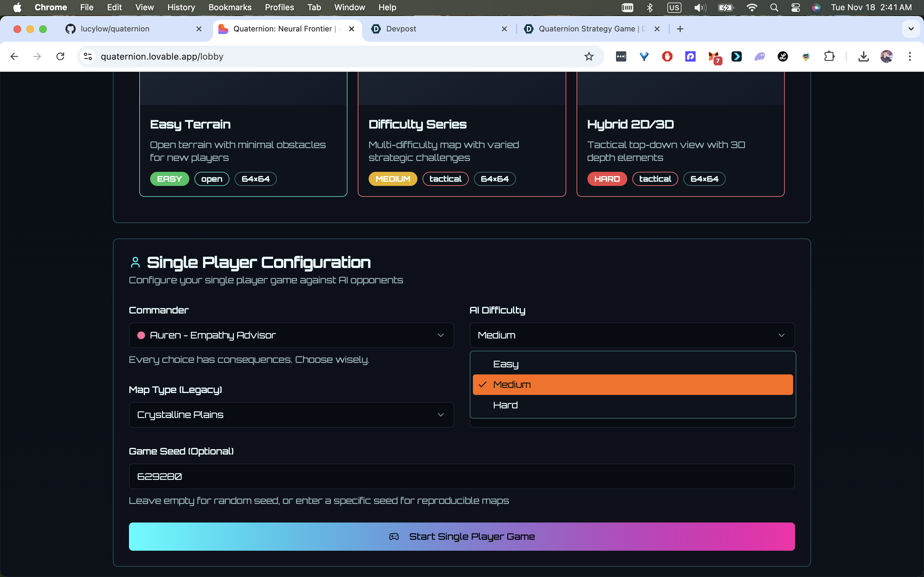Open the Chrome downloads icon
This screenshot has height=577, width=924.
tap(863, 56)
